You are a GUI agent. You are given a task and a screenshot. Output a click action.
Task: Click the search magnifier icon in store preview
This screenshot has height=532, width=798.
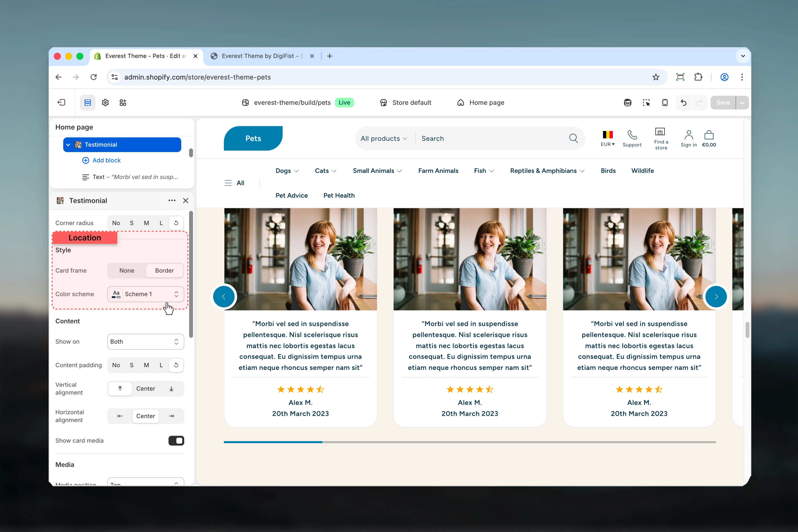tap(573, 138)
